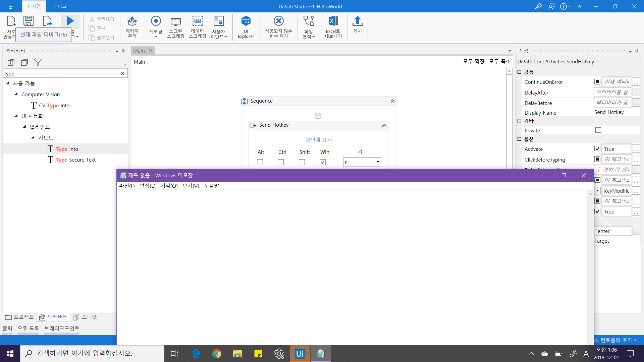
Task: Enable the Ctrl modifier checkbox
Action: (281, 162)
